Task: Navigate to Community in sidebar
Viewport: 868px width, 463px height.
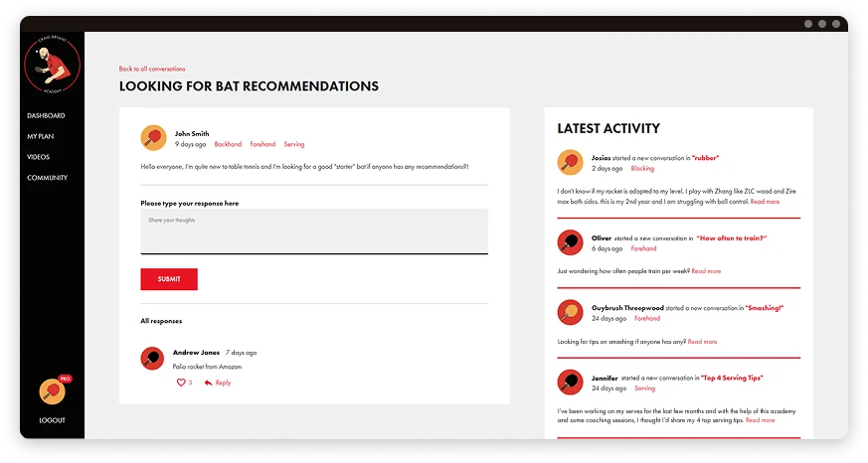Action: (47, 178)
